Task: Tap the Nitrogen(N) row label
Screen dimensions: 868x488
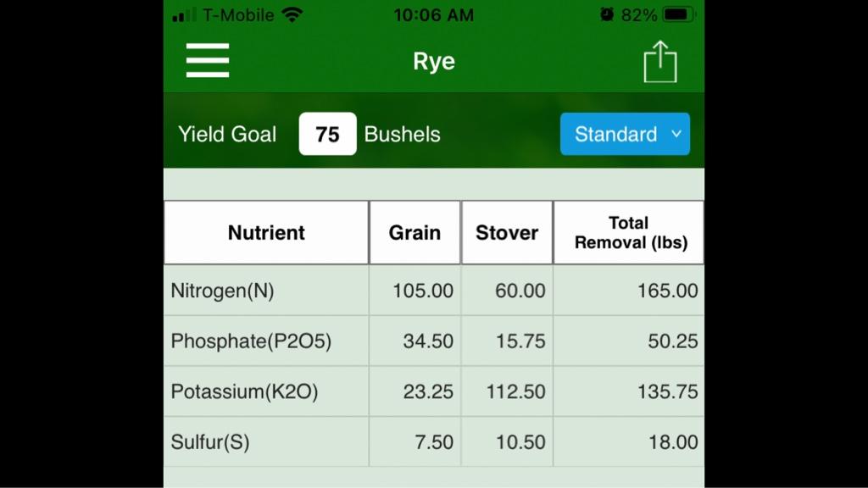Action: click(x=223, y=291)
